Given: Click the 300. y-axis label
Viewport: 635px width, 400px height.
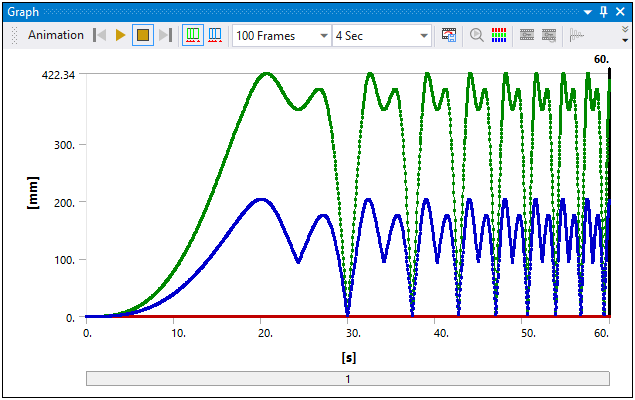Looking at the screenshot, I should pos(64,145).
